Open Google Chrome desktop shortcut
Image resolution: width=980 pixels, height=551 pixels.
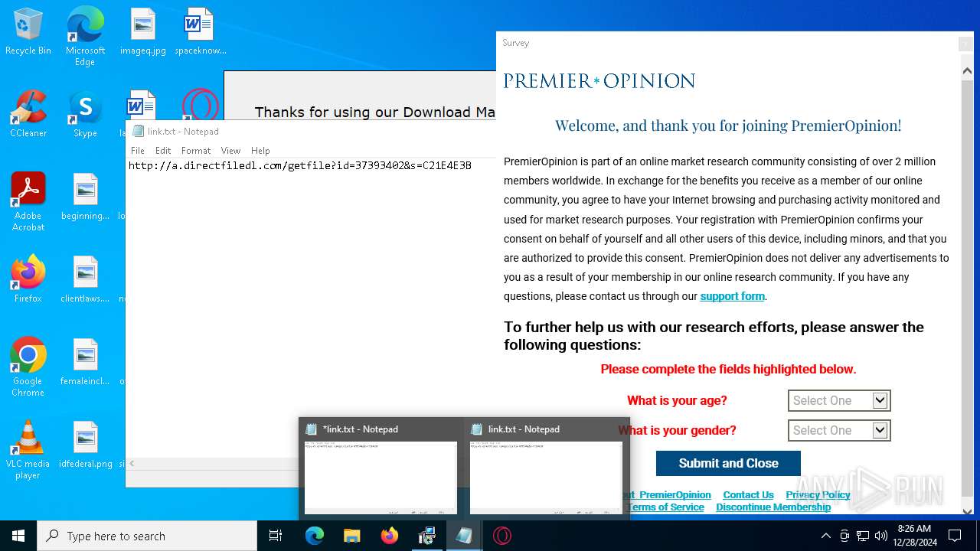pos(28,367)
